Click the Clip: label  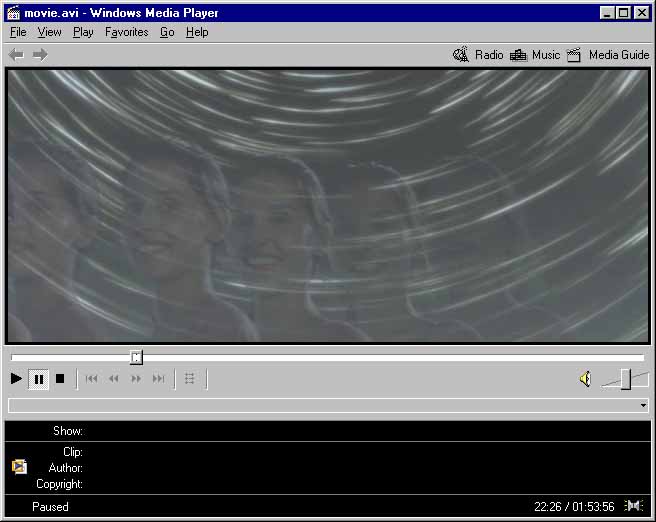pos(73,452)
